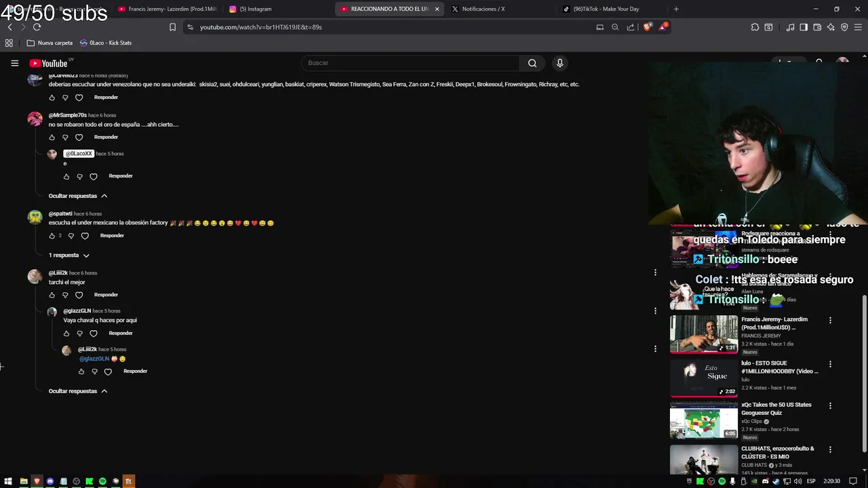
Task: Open lulo ESTO SIGUE video thumbnail
Action: [704, 378]
